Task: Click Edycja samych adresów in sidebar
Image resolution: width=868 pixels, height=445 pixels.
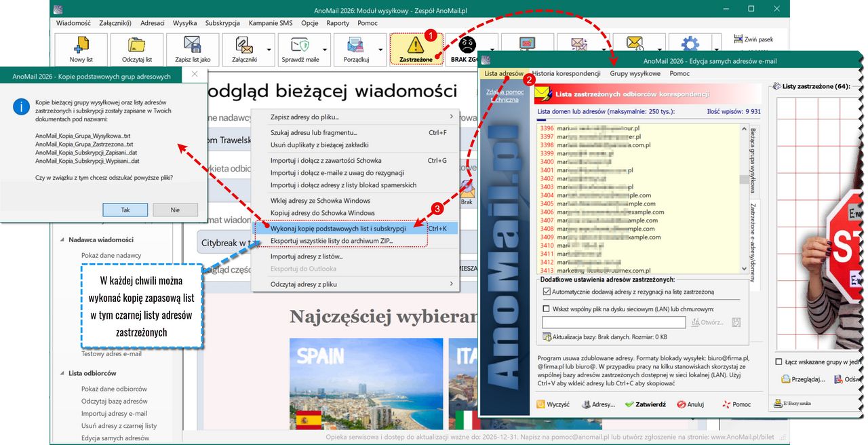Action: [115, 438]
